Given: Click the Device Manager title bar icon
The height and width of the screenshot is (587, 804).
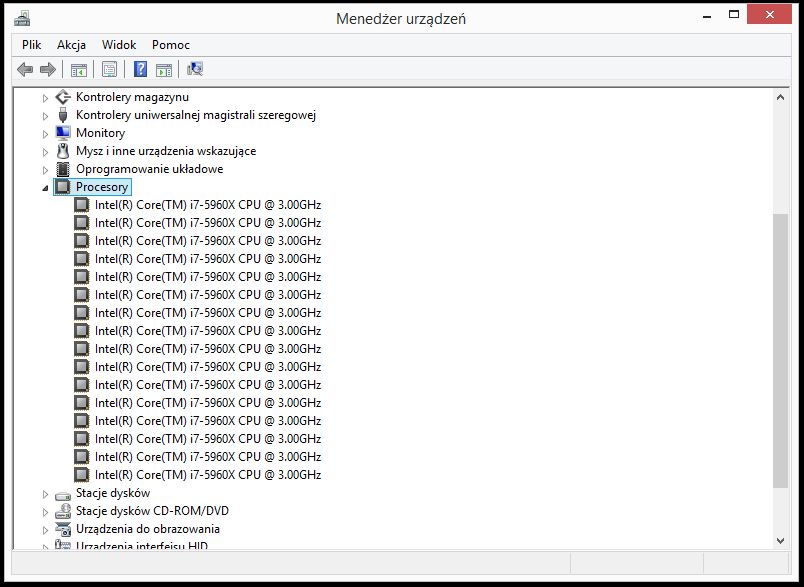Looking at the screenshot, I should pos(22,18).
